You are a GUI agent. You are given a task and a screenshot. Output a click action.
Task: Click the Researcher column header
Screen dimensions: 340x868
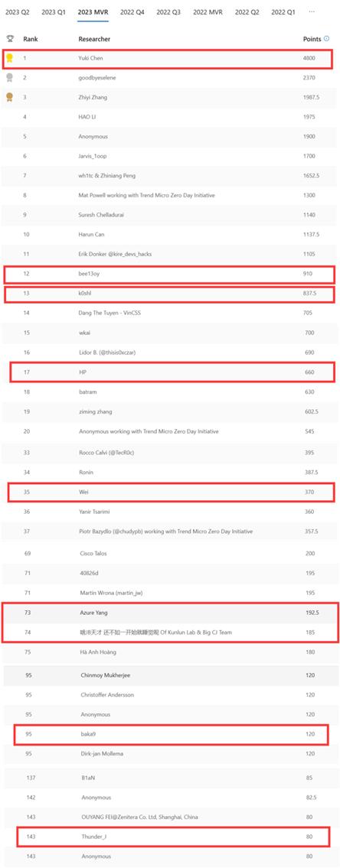pos(94,39)
